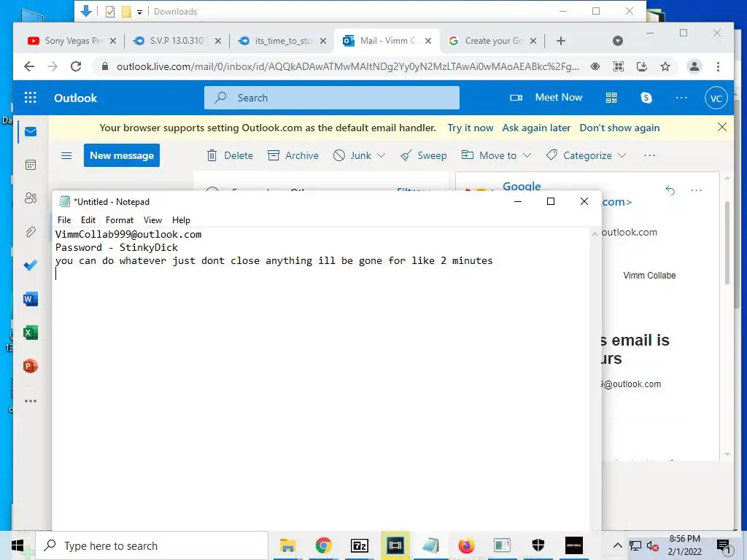
Task: Click Ask again later link
Action: pyautogui.click(x=536, y=128)
